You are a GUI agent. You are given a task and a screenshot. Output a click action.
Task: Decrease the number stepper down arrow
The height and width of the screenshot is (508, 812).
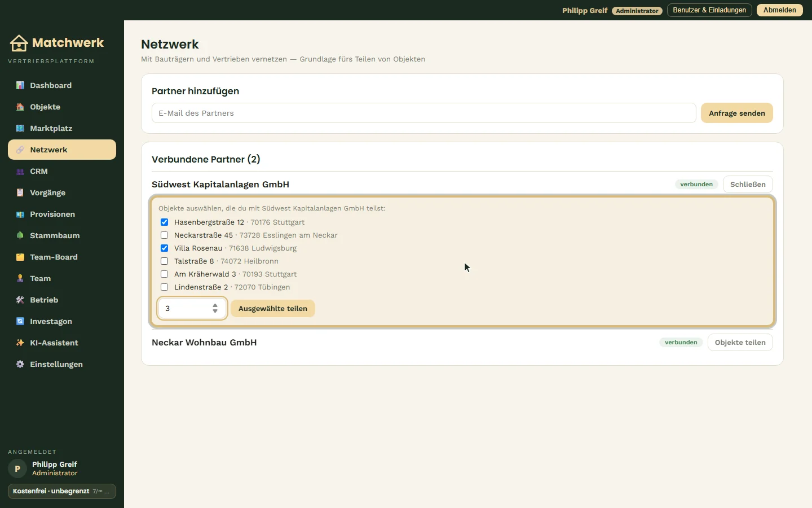[215, 311]
